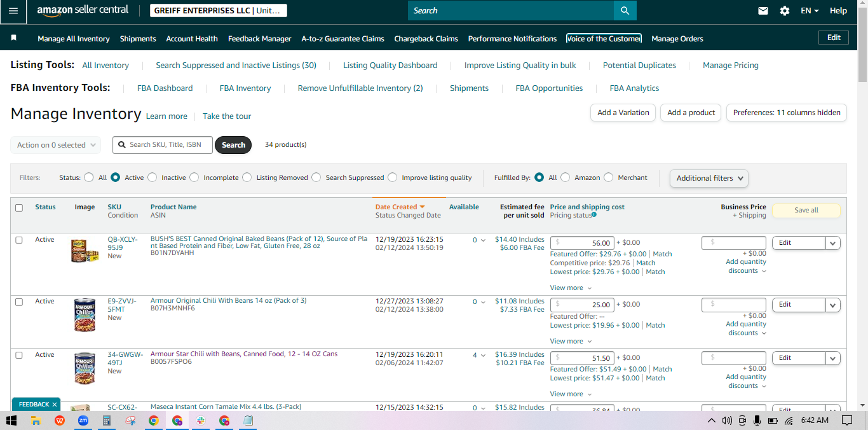Open the hamburger navigation menu
The image size is (868, 430).
click(x=13, y=11)
